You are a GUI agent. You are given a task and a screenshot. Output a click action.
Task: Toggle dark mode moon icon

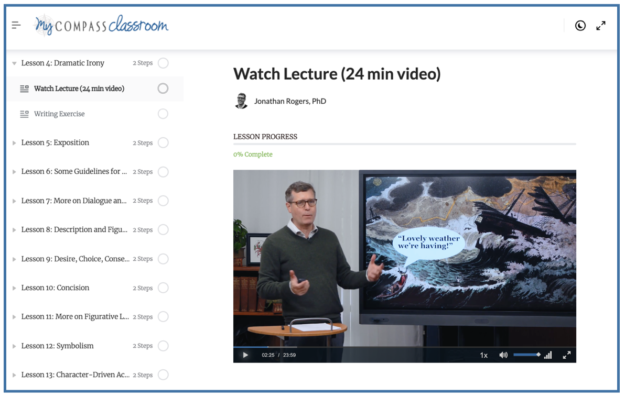pos(580,26)
